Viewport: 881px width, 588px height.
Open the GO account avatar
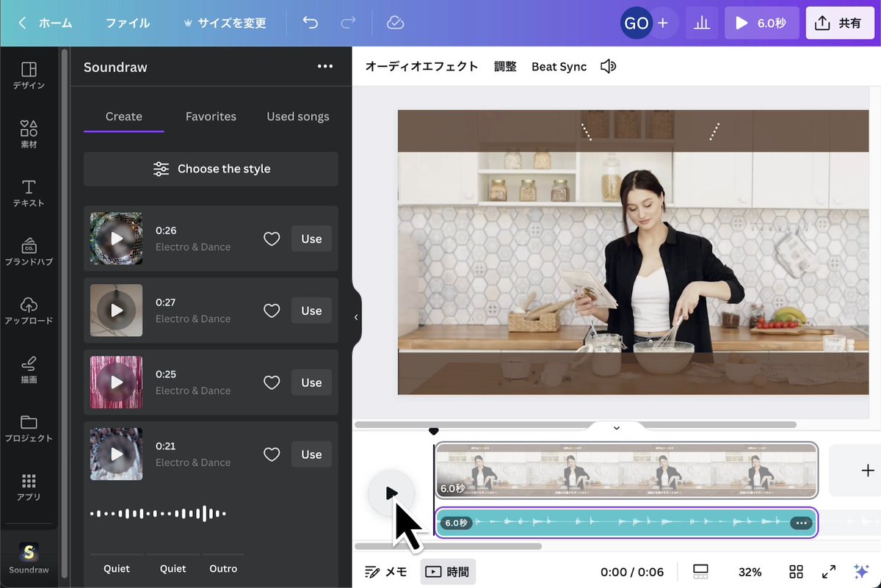636,23
